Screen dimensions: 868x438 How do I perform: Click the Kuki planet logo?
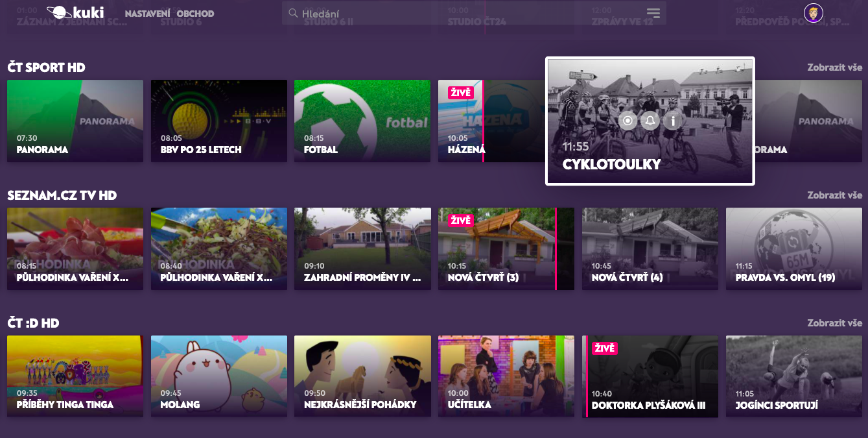[x=75, y=13]
